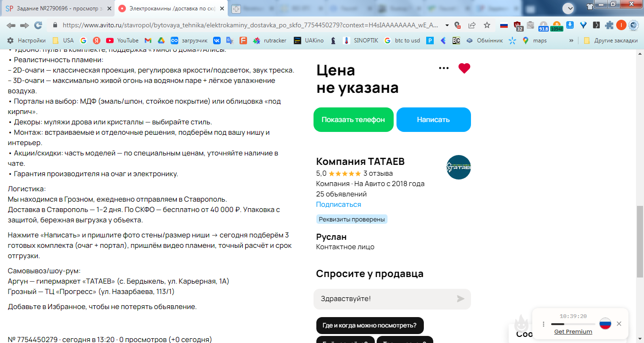Screen dimensions: 644x343
Task: Open the three-dots listing menu
Action: [x=444, y=68]
